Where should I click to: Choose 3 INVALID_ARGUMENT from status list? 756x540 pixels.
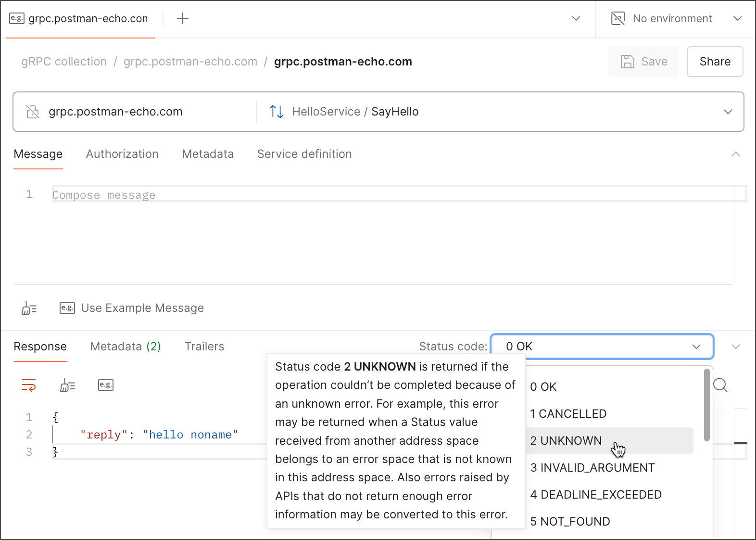click(592, 468)
